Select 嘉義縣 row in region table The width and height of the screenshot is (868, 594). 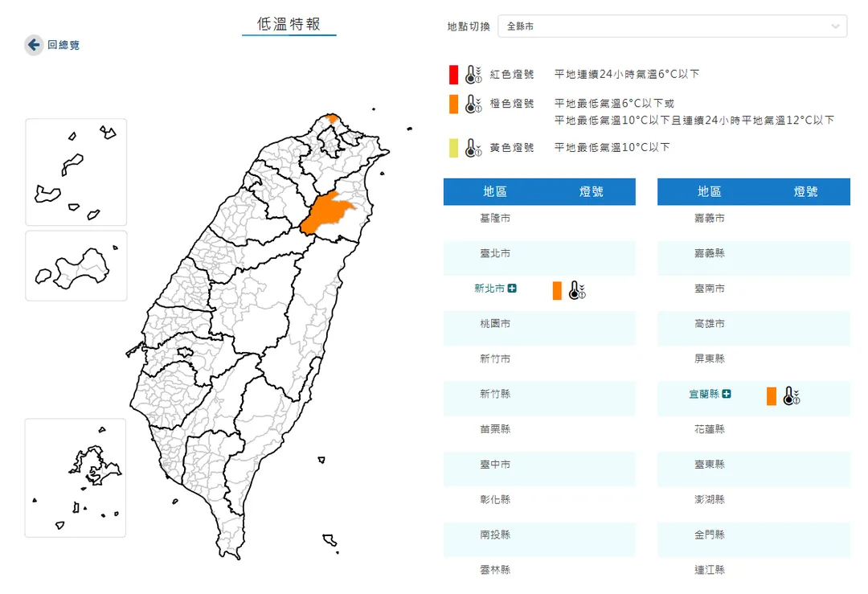click(x=753, y=258)
